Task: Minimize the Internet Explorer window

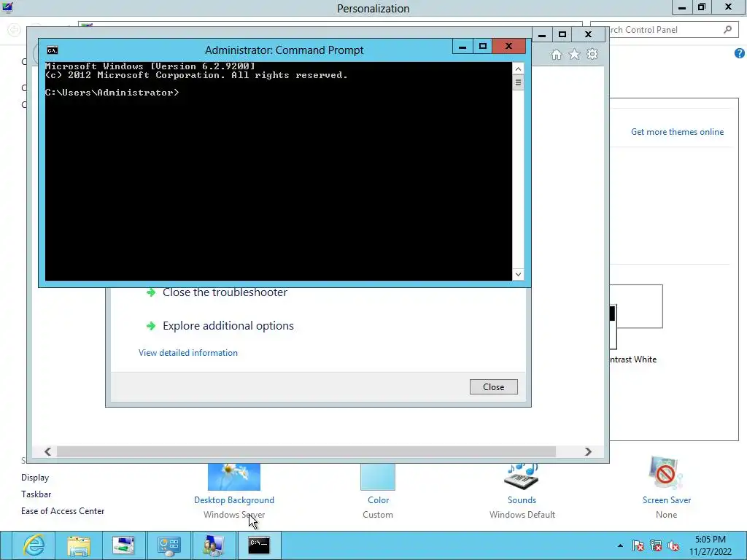Action: coord(542,35)
